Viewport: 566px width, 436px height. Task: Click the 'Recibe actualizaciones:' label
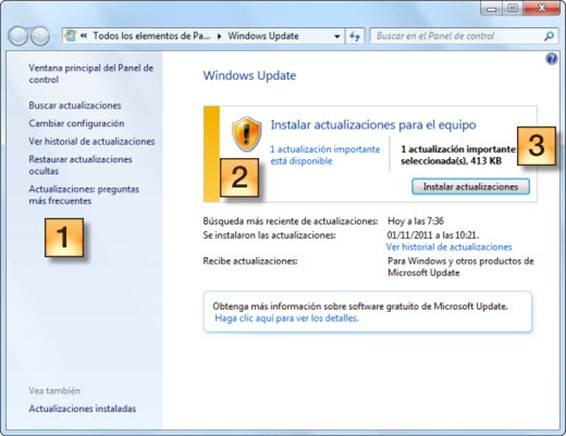(250, 261)
